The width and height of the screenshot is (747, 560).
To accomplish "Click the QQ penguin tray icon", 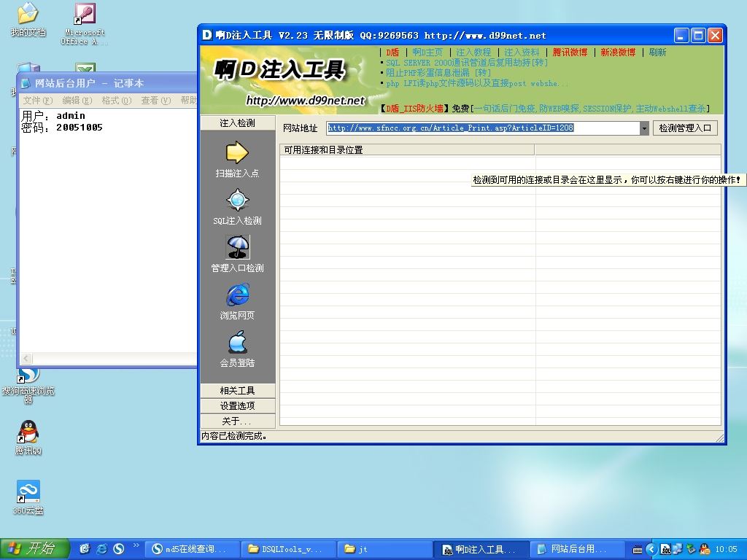I will pyautogui.click(x=704, y=549).
